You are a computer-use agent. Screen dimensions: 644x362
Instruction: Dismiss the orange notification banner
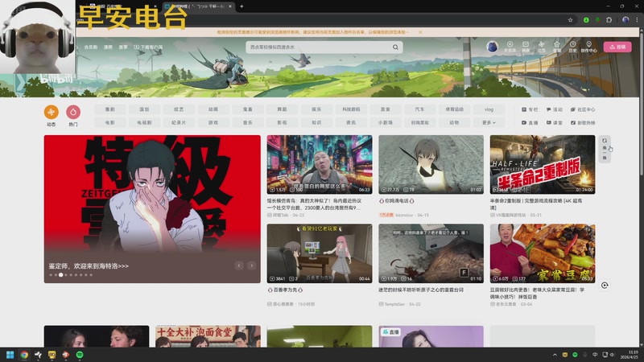(x=420, y=32)
